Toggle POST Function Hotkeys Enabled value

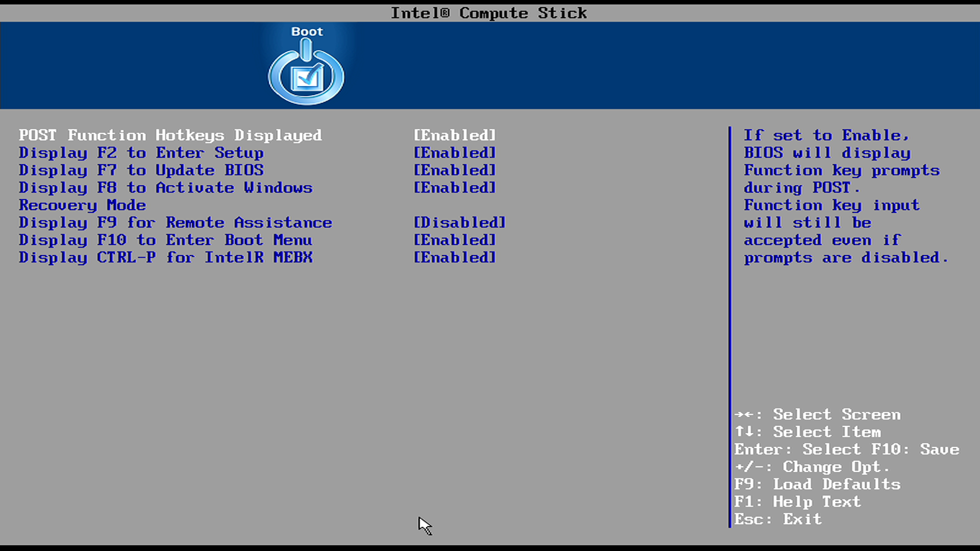[x=454, y=135]
